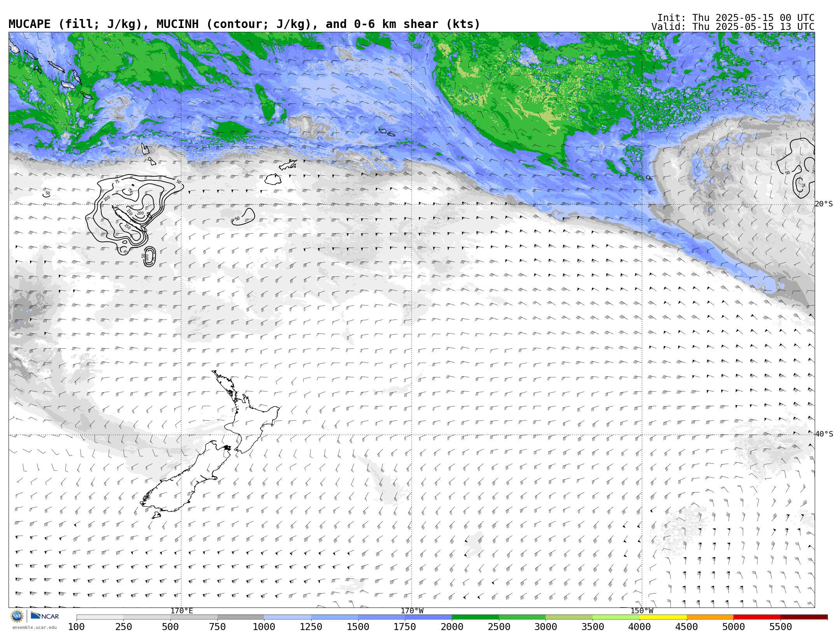Pick the 1250–1500 light blue colorbar swatch

pyautogui.click(x=335, y=617)
